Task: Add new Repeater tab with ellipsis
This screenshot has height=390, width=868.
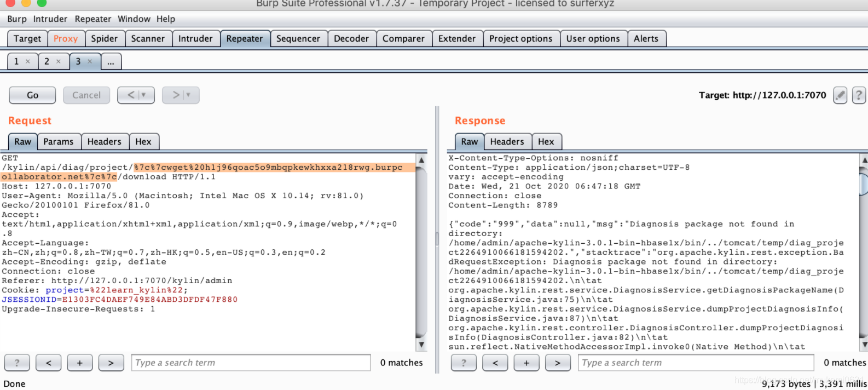Action: click(111, 61)
